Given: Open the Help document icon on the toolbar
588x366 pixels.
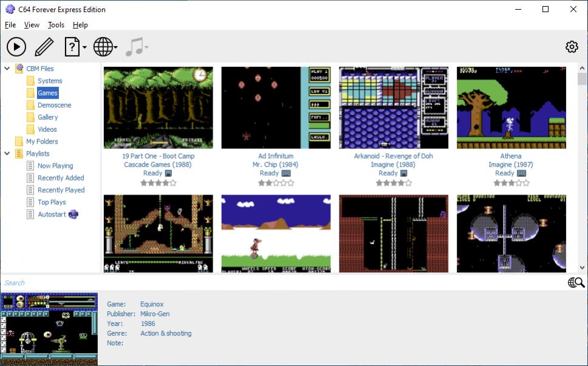Looking at the screenshot, I should pos(71,46).
